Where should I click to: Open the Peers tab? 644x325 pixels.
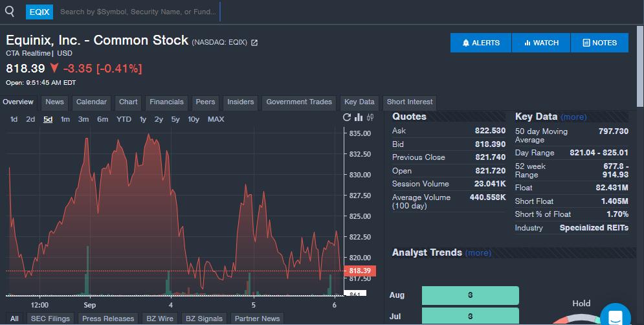pos(205,102)
